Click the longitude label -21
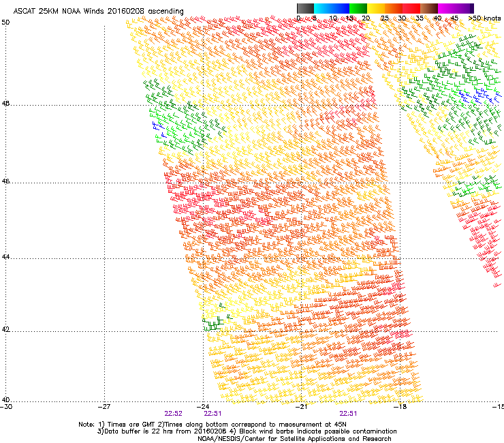The width and height of the screenshot is (504, 443). [301, 407]
